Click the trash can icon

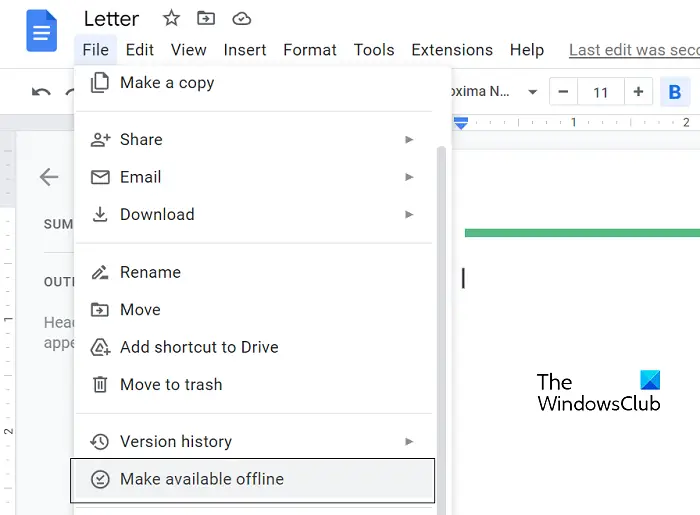point(100,384)
